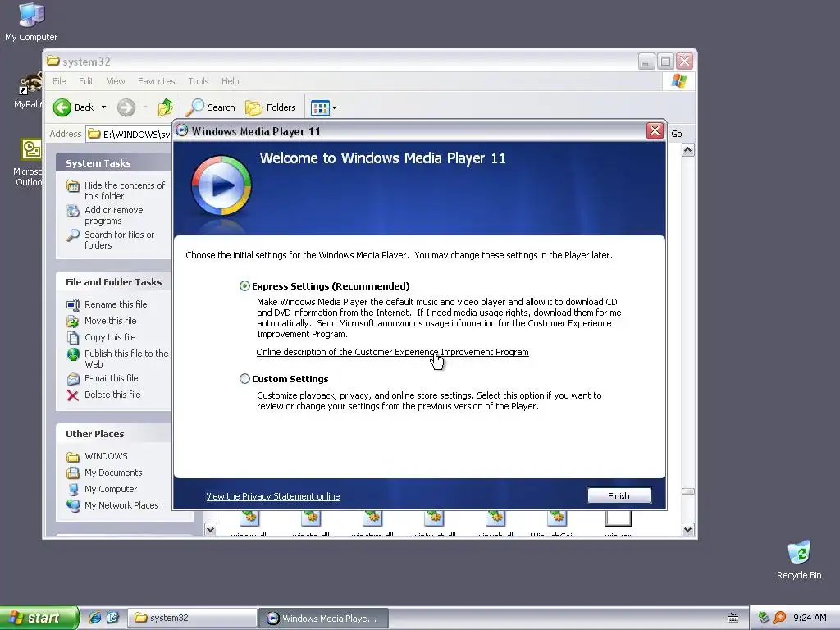Click the Rename this file icon

73,305
